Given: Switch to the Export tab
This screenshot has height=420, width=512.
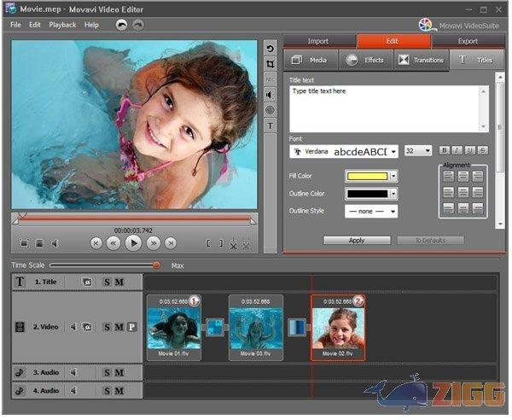Looking at the screenshot, I should coord(468,41).
